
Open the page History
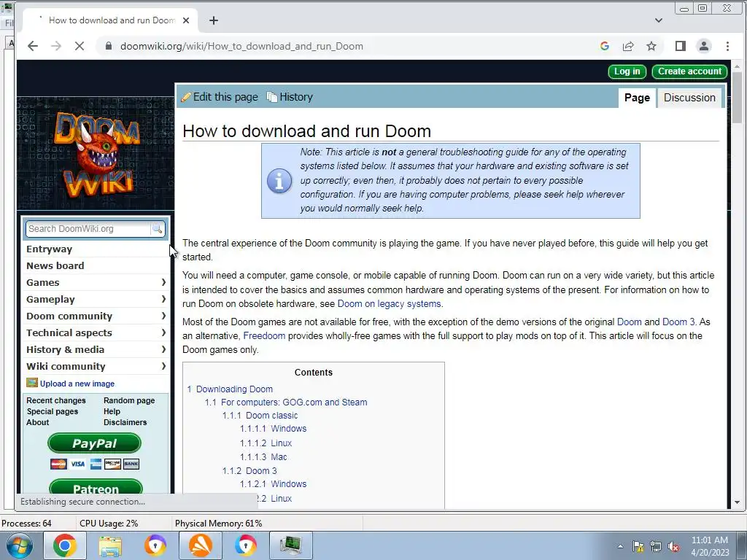pos(290,97)
